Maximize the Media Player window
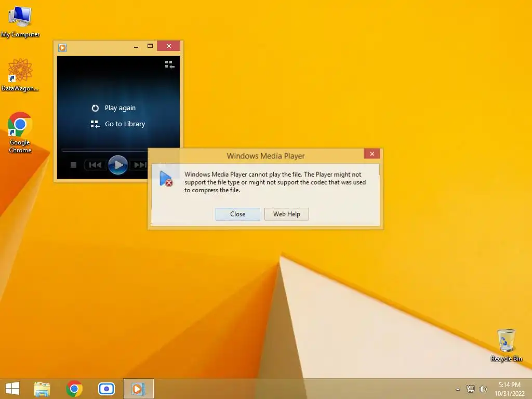 (x=150, y=46)
